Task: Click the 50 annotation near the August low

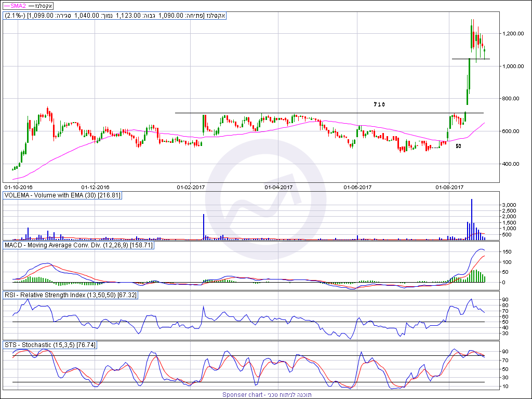Action: (459, 147)
